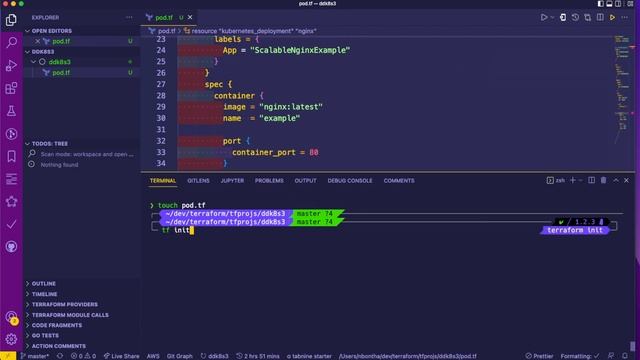Expand the Terraform Module Calls section
The height and width of the screenshot is (360, 640).
click(x=70, y=315)
